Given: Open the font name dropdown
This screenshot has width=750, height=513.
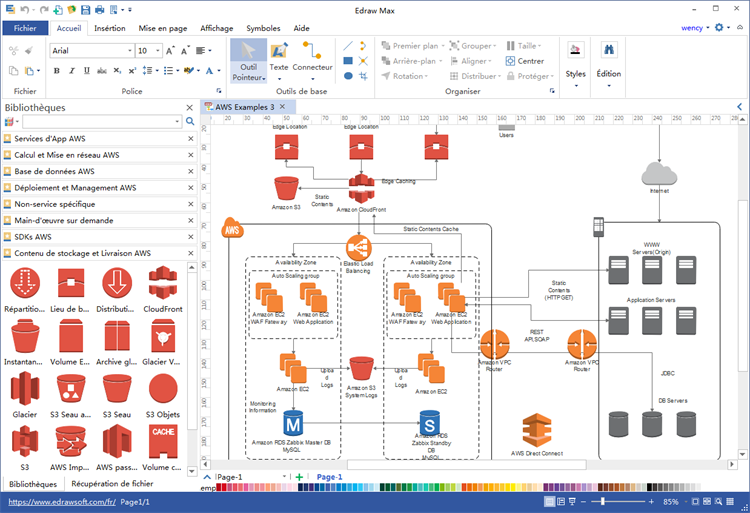Looking at the screenshot, I should pos(130,50).
